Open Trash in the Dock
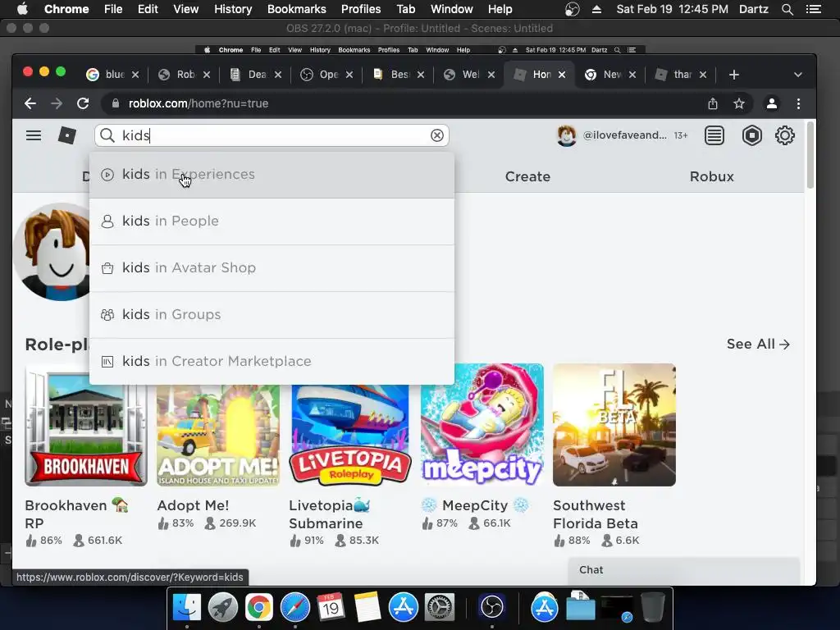Screen dimensions: 840x630 coord(652,608)
